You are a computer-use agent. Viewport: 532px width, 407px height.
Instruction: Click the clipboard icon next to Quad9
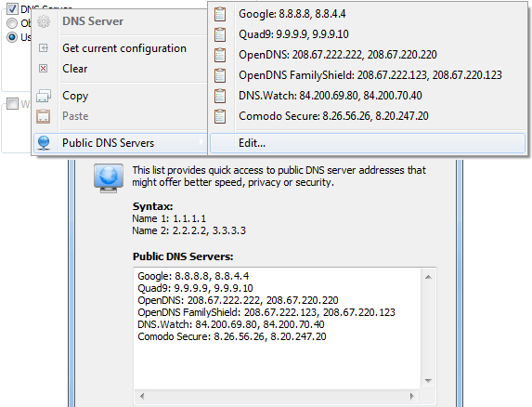point(220,34)
